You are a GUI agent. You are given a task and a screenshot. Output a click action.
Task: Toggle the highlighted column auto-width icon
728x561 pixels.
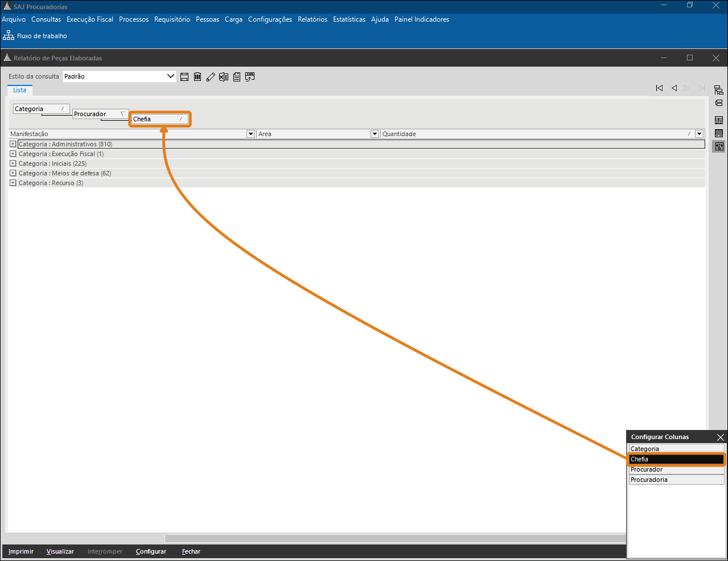tap(719, 146)
